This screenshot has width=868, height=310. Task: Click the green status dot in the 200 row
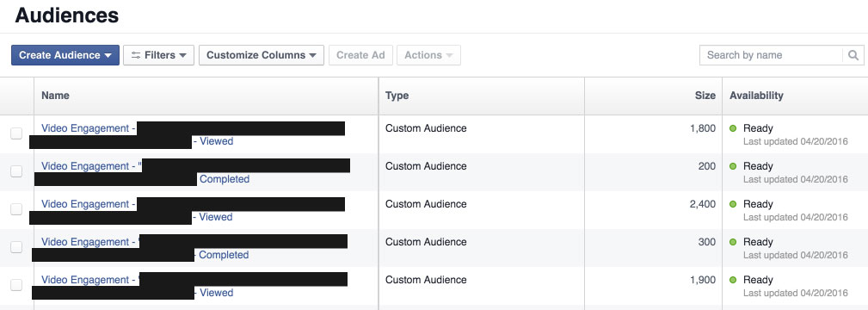[x=733, y=166]
